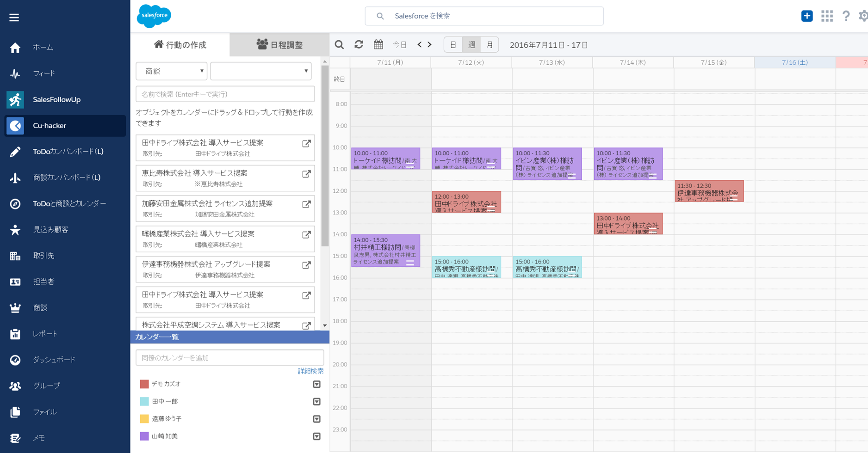Open 伊達事務機器株式会社 11:30 event on 7/15
The image size is (868, 453).
[x=709, y=191]
